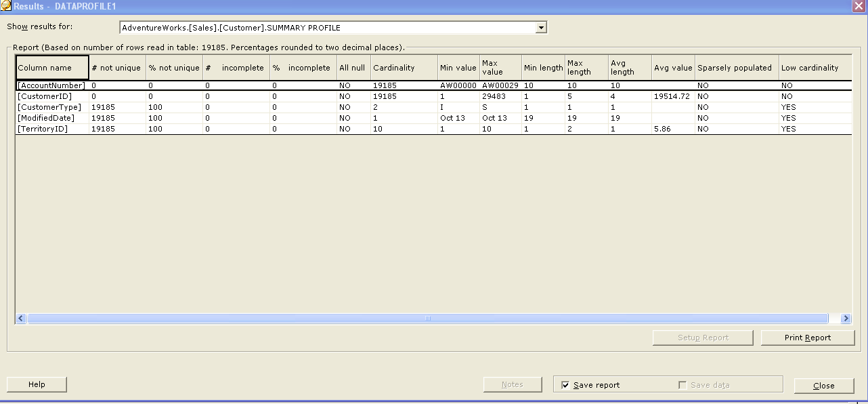Select the [CustomerID] row

tap(433, 96)
